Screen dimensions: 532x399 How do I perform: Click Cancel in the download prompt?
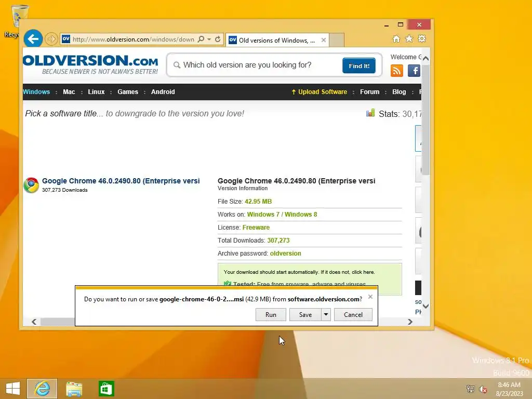pyautogui.click(x=353, y=314)
